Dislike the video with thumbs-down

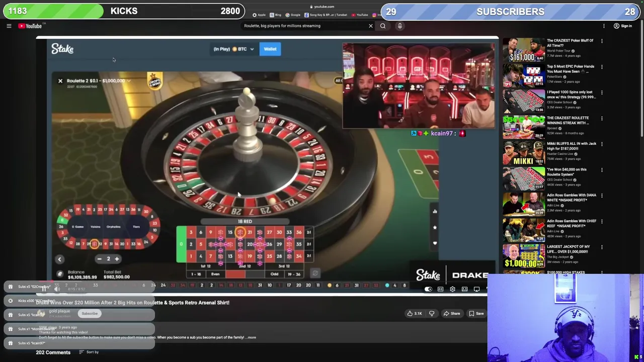coord(432,314)
